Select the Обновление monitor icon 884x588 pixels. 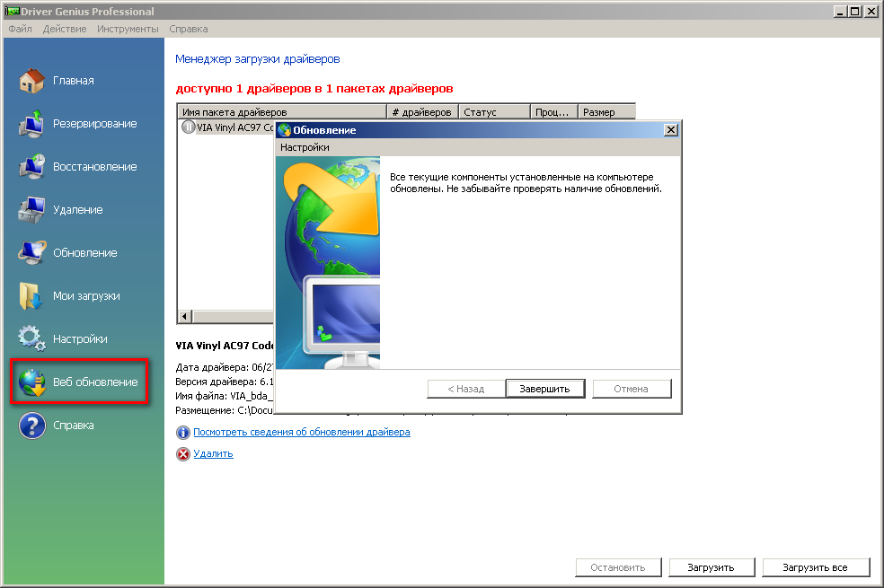click(31, 253)
